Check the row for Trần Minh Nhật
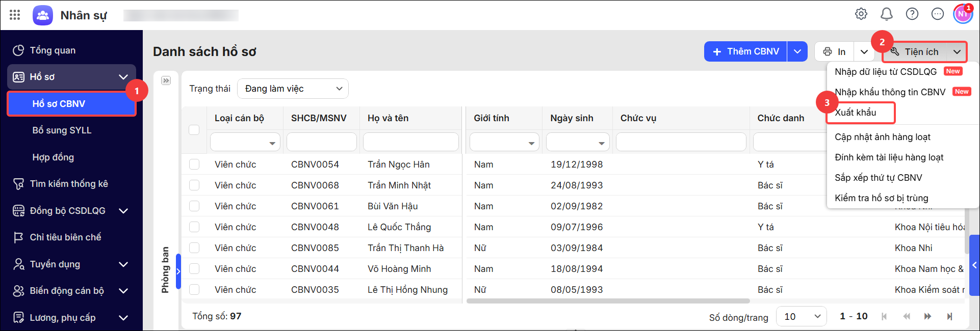 click(x=194, y=185)
